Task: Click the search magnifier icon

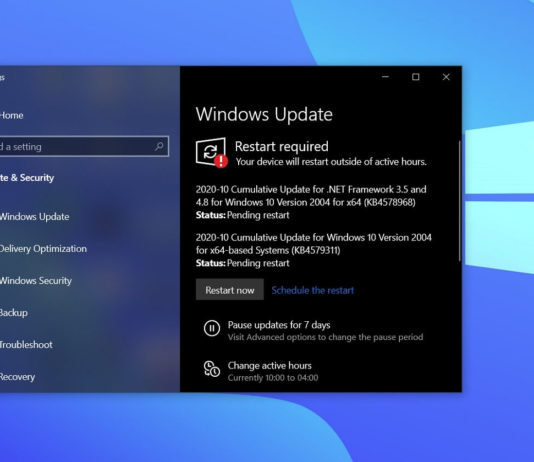Action: tap(159, 146)
